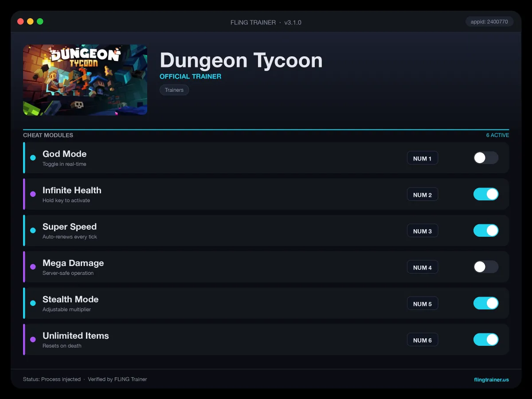Click the 'Status: Process injected' status text
Screen dimensions: 532x399
pyautogui.click(x=52, y=379)
